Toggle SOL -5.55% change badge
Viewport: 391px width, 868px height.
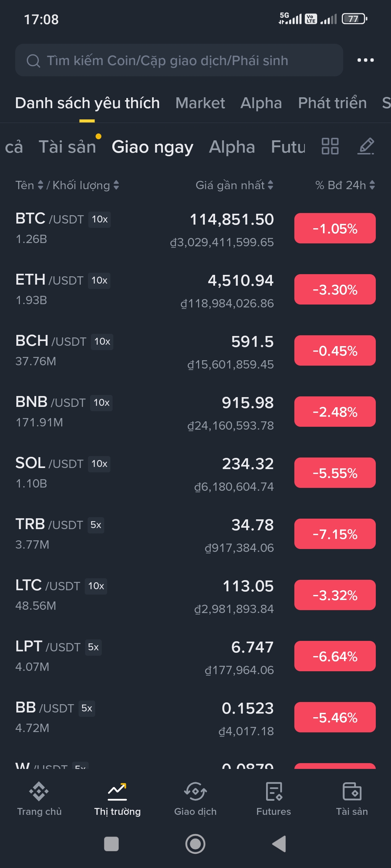(335, 473)
